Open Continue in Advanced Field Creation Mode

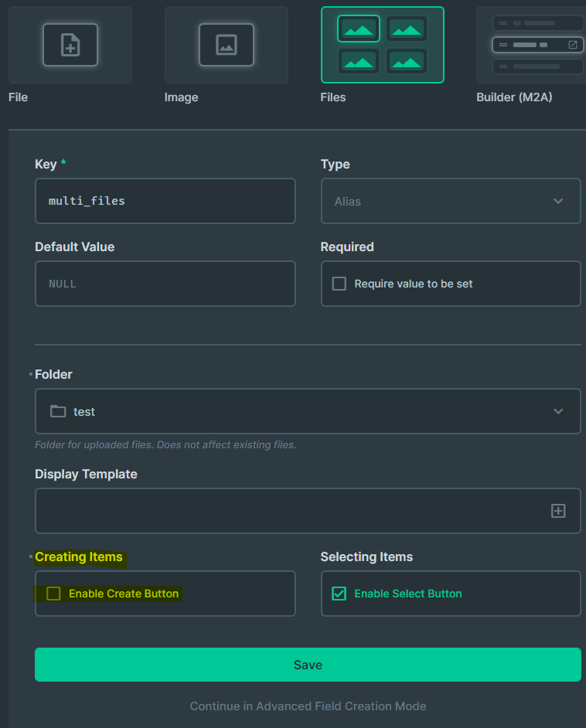click(x=308, y=706)
